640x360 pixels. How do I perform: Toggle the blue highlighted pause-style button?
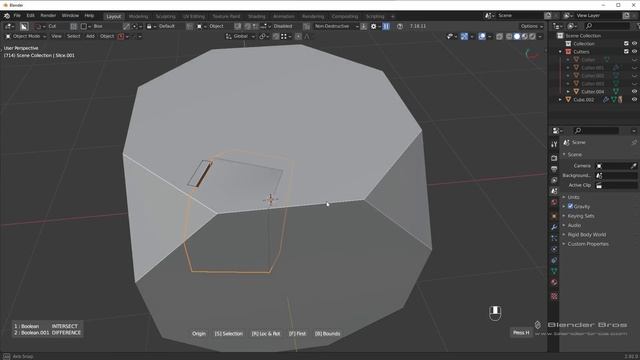386,26
